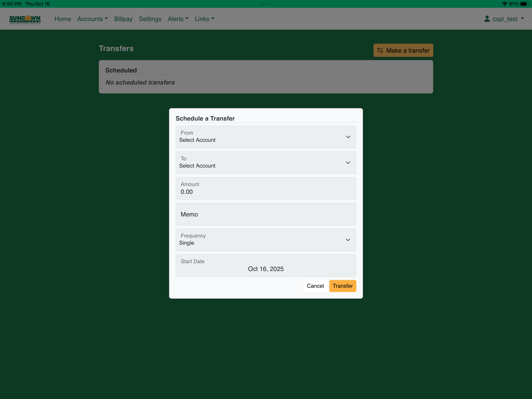
Task: Click the Make a transfer button
Action: (403, 50)
